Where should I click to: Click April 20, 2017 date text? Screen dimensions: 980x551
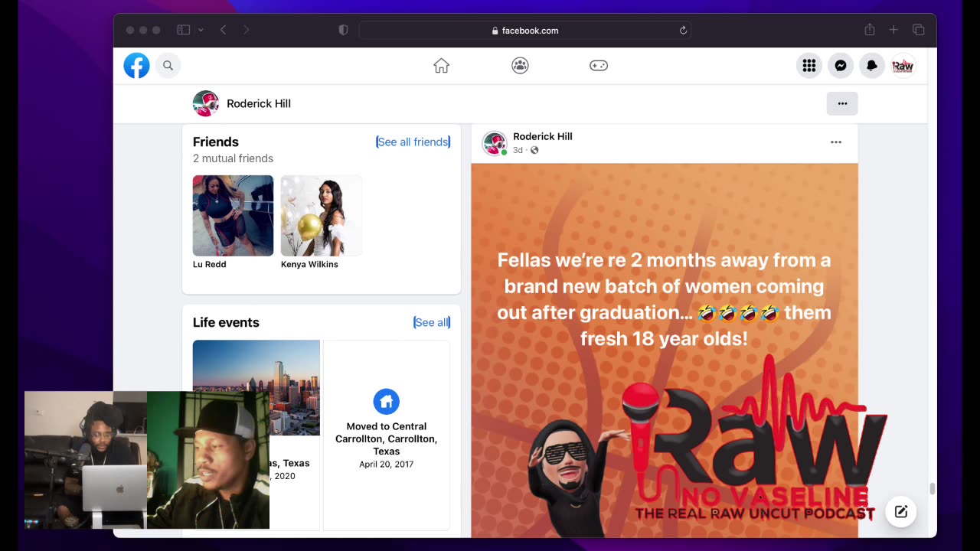coord(387,464)
